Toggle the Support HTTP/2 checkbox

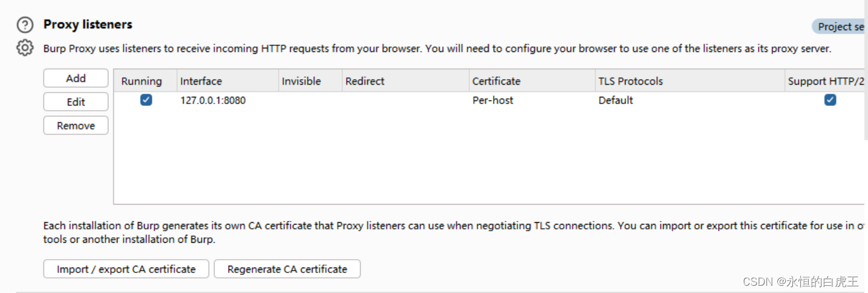(x=830, y=100)
